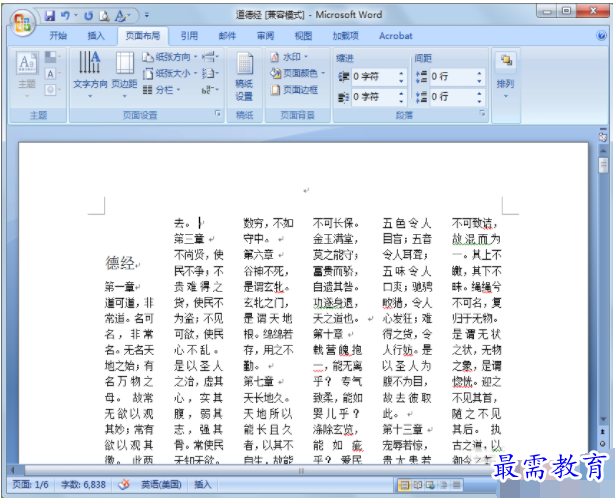This screenshot has width=615, height=498.
Task: Open 段落 dialog launcher
Action: pyautogui.click(x=482, y=114)
